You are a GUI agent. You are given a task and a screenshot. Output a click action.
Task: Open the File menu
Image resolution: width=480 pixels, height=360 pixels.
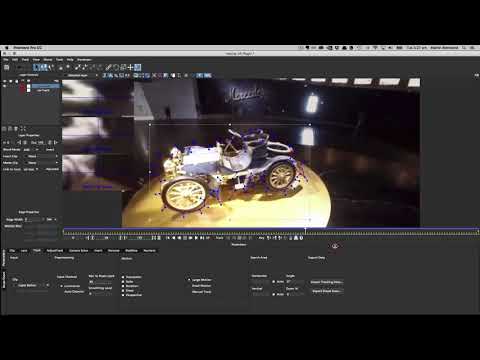6,60
